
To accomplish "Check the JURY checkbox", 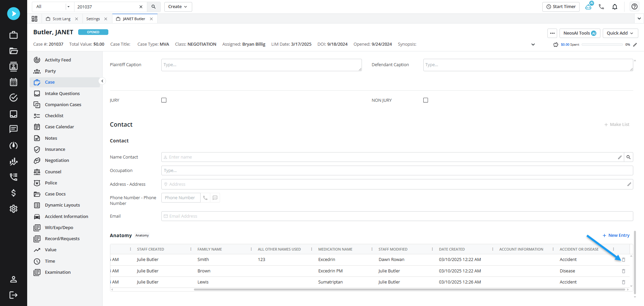I will [164, 100].
